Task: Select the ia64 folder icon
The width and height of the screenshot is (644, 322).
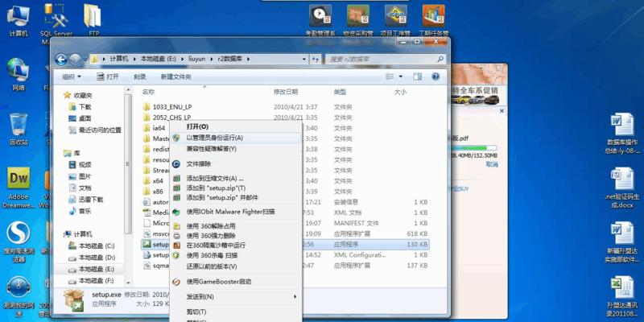Action: [147, 128]
